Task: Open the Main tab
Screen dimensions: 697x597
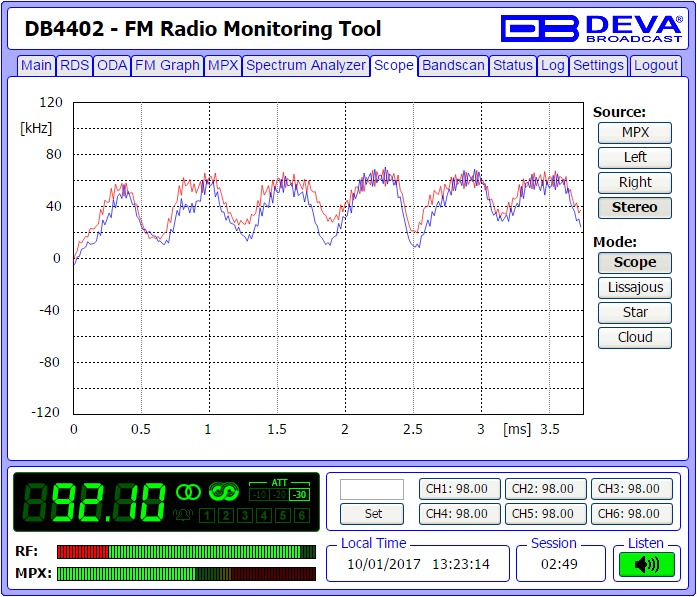Action: [x=36, y=66]
